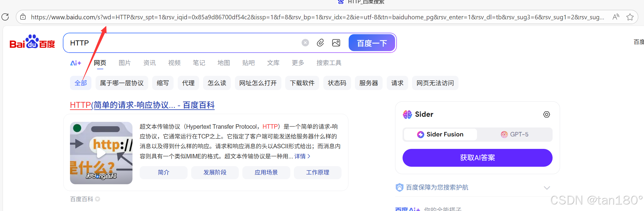
Task: Go to 贴吧 tab
Action: (249, 63)
